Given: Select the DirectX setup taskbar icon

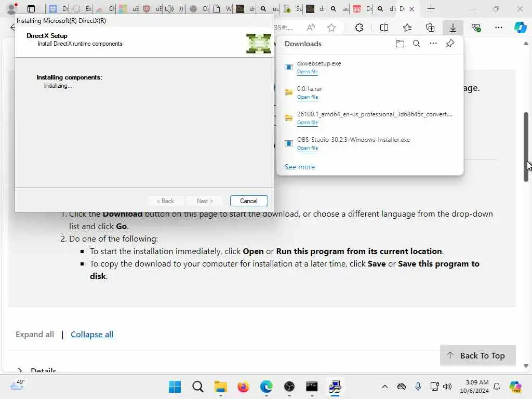Looking at the screenshot, I should point(335,387).
